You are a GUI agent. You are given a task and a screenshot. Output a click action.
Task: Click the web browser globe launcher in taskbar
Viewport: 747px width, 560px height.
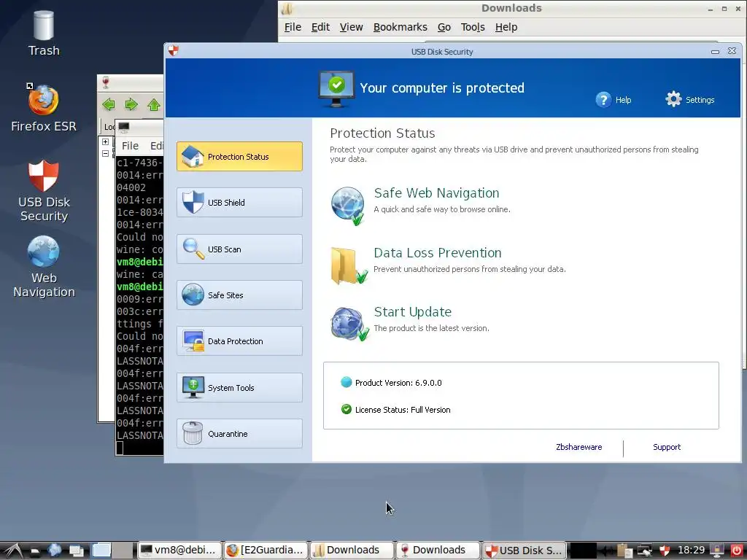(x=54, y=550)
